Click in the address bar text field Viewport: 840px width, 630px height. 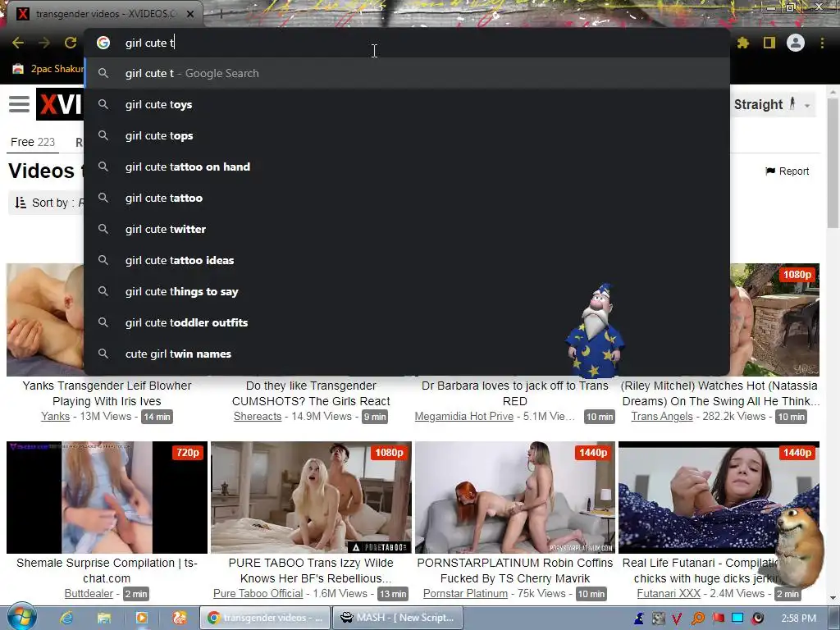point(407,43)
